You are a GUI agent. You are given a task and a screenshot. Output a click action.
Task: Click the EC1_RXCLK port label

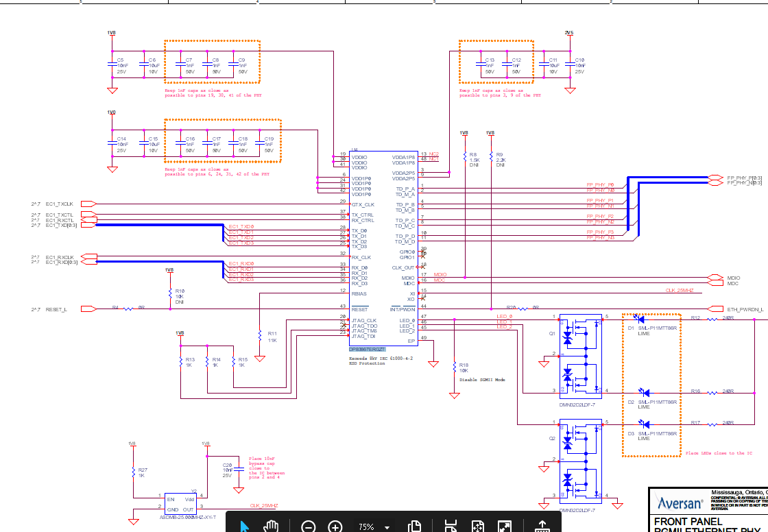click(x=60, y=257)
